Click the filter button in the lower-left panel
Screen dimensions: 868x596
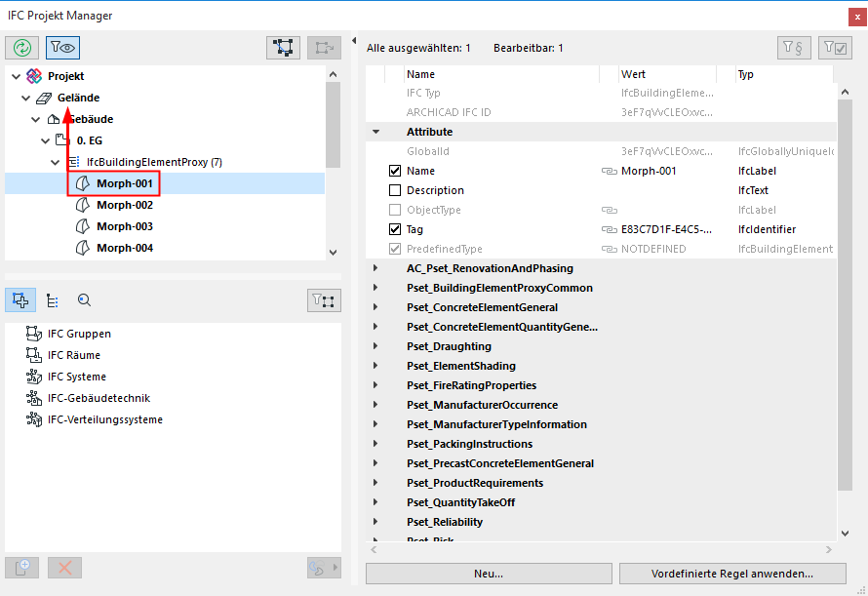tap(324, 300)
